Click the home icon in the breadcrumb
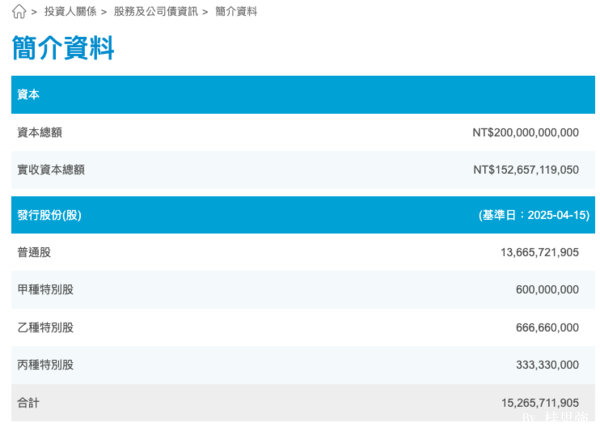 pos(19,12)
